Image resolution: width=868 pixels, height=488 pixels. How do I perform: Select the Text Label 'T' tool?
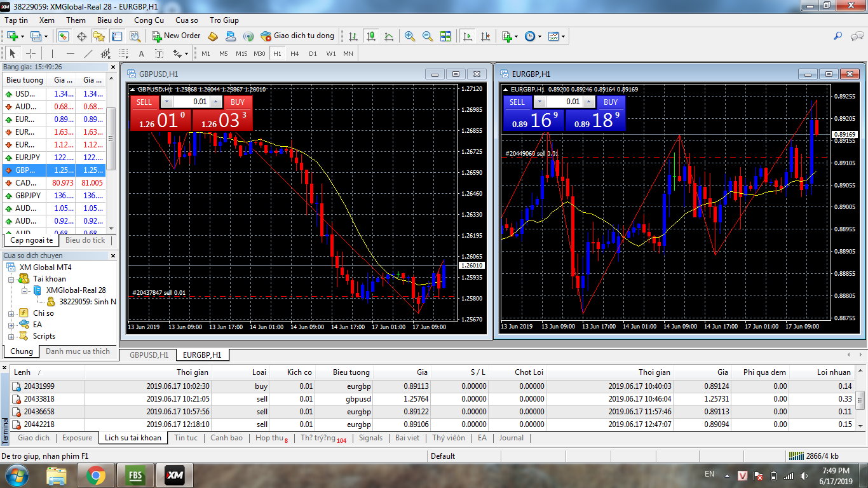tap(159, 53)
